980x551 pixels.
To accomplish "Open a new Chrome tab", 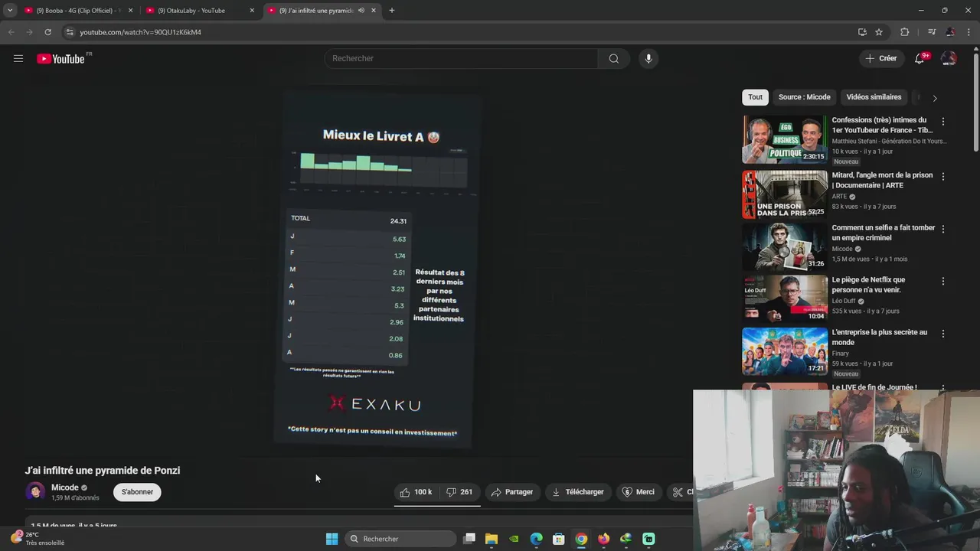I will point(392,11).
